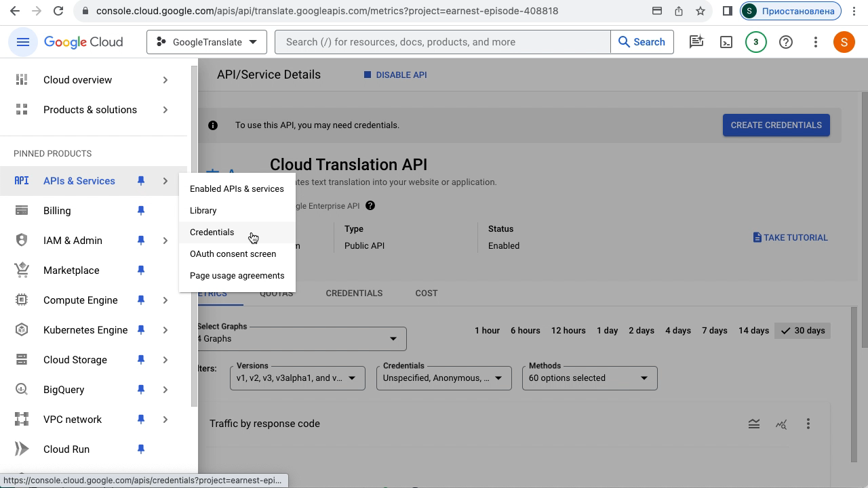Viewport: 868px width, 488px height.
Task: Switch to the COST tab
Action: [x=426, y=293]
